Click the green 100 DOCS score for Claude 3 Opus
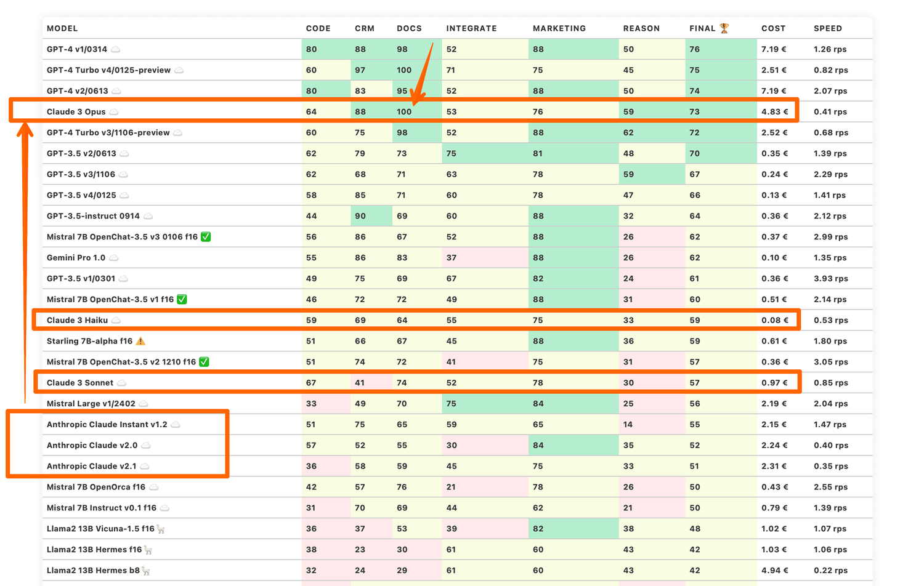Viewport: 924px width, 586px height. pos(404,111)
